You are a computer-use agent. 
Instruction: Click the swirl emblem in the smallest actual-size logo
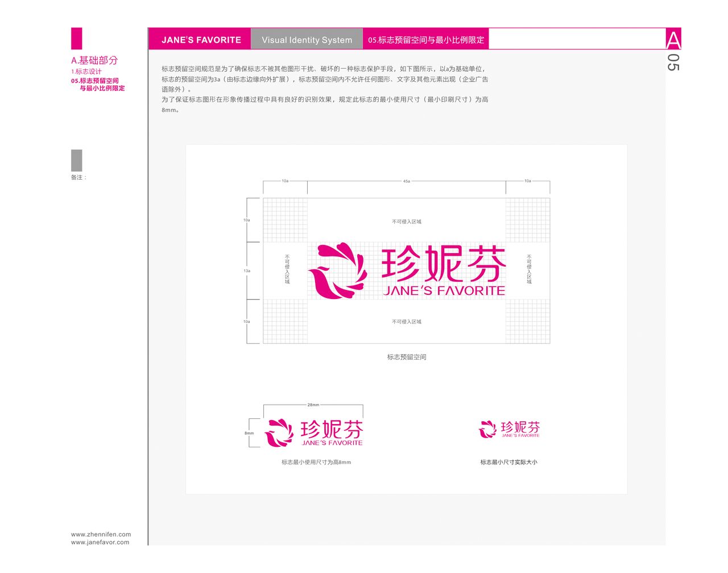[487, 429]
